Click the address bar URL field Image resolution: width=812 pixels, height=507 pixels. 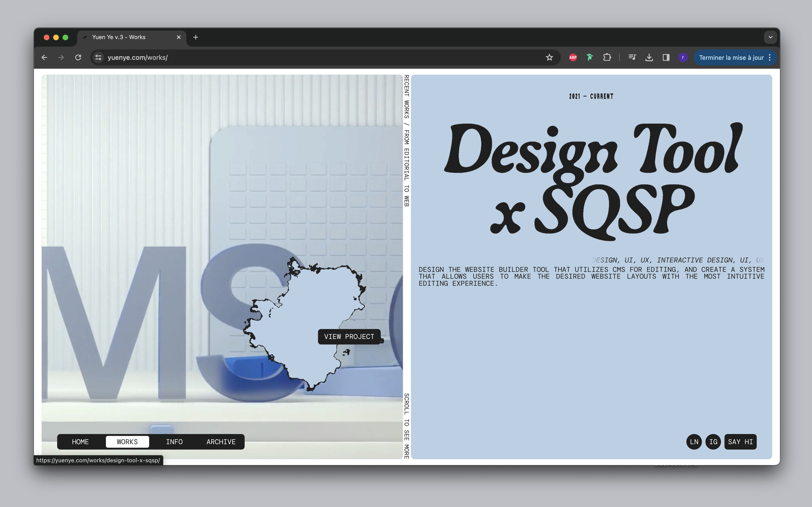pyautogui.click(x=302, y=57)
